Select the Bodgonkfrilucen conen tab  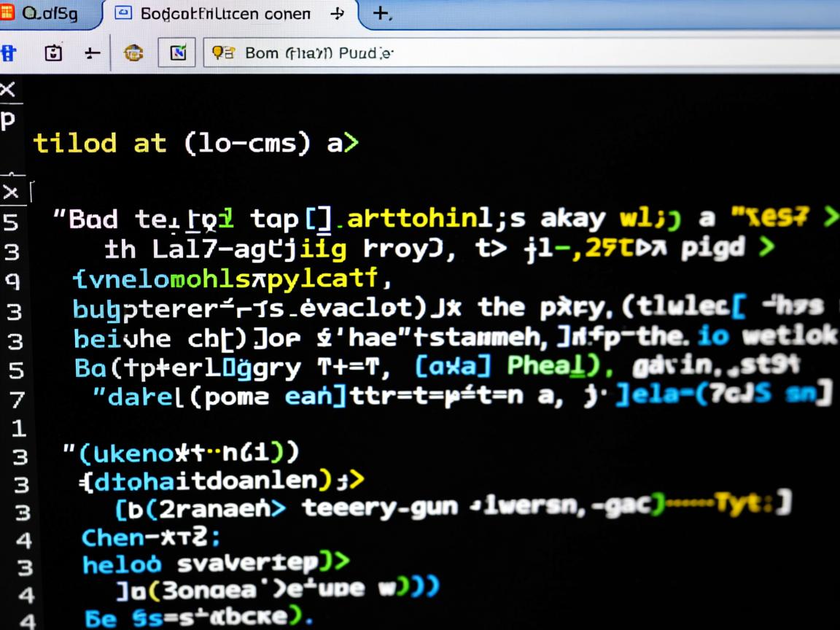(225, 14)
